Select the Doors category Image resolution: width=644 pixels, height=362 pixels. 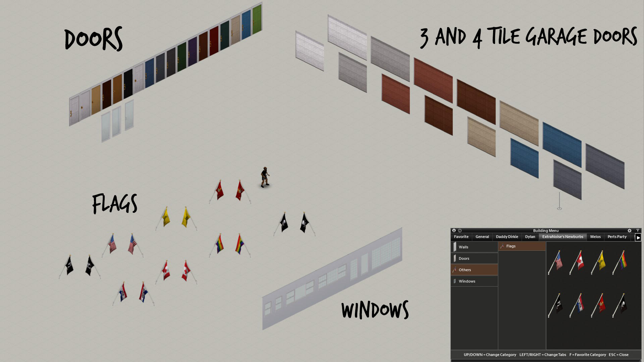click(474, 258)
